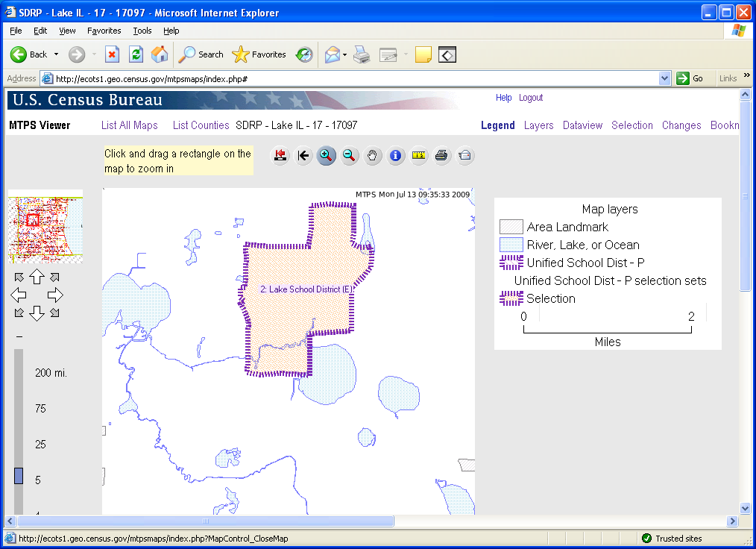
Task: Pan the map right with arrow
Action: [55, 295]
